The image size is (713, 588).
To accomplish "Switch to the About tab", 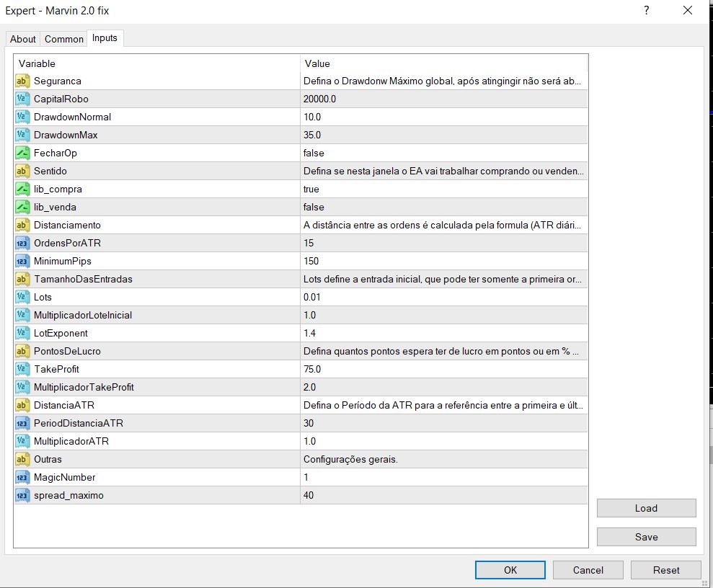I will (x=23, y=39).
